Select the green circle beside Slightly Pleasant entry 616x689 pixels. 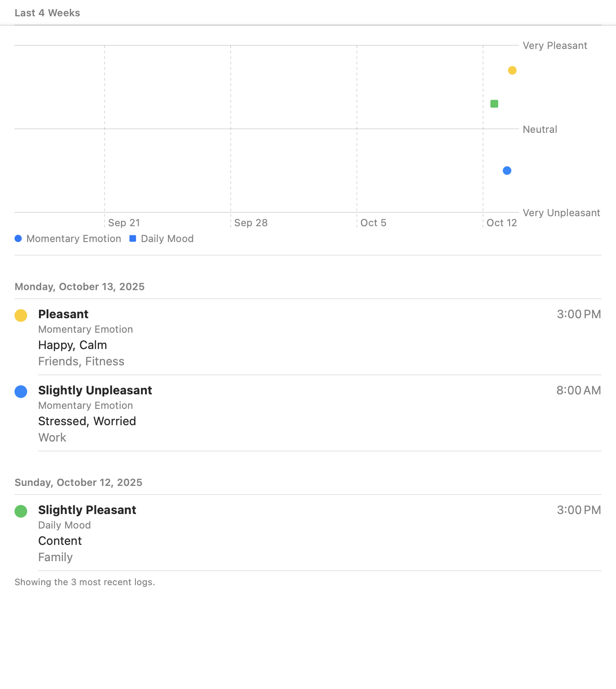[21, 511]
